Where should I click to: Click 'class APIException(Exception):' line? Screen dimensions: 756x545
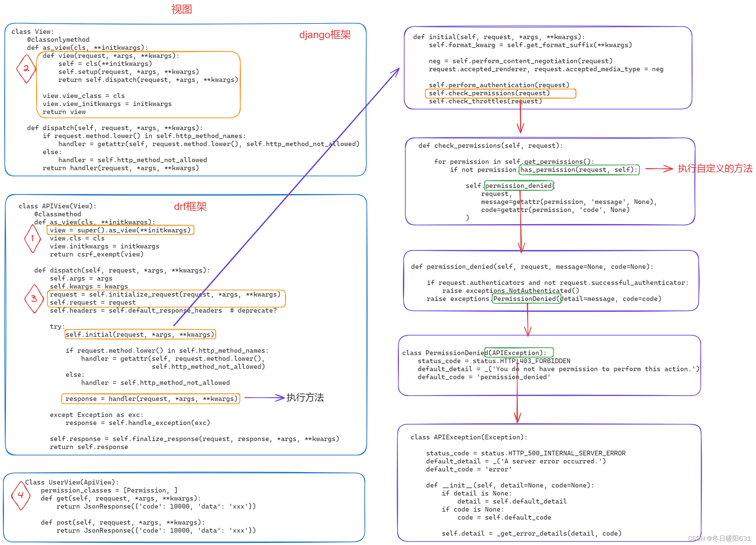[469, 437]
